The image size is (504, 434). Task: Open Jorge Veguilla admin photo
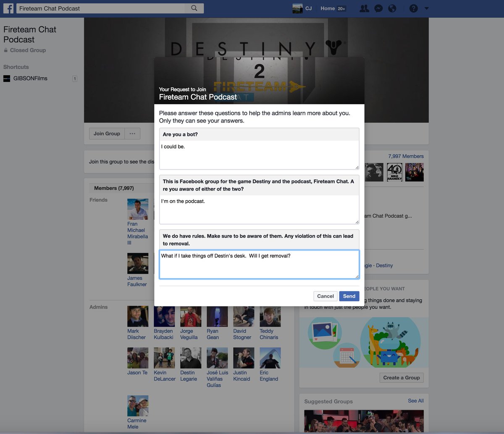tap(191, 316)
